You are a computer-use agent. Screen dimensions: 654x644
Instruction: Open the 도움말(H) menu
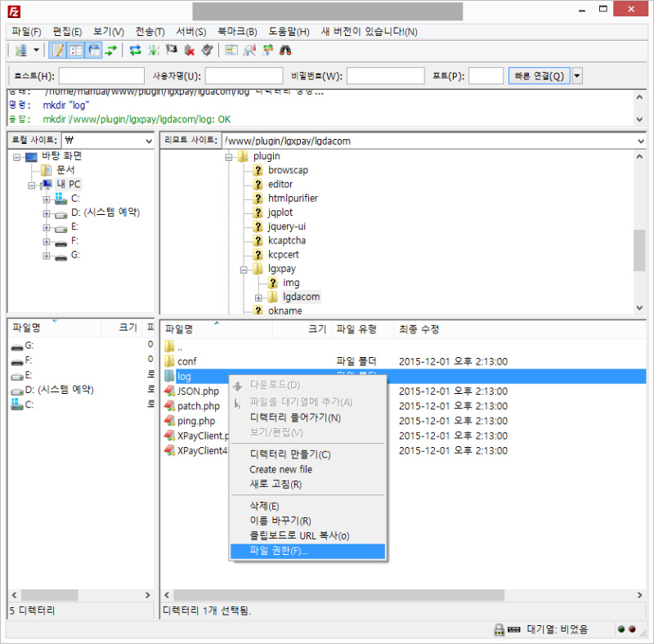coord(289,32)
